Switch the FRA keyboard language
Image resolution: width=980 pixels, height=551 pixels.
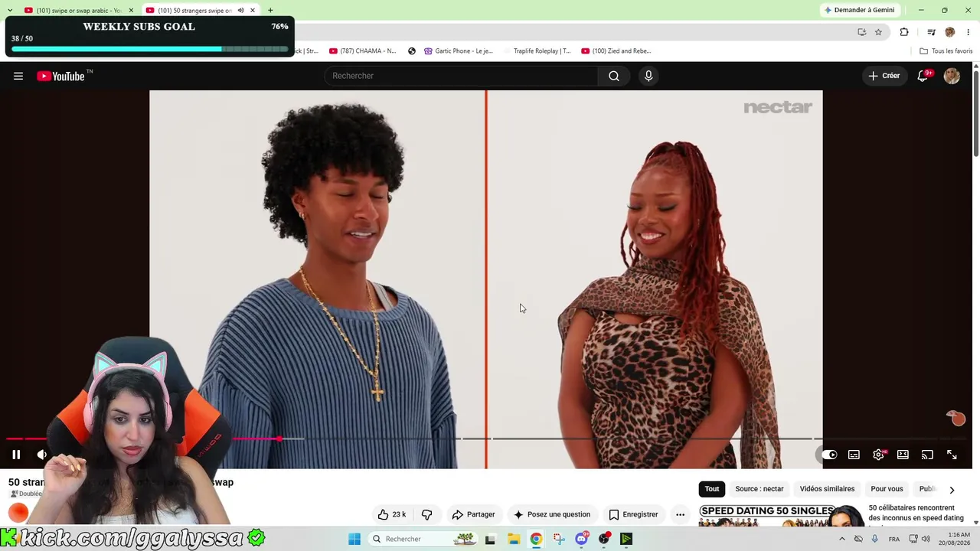click(894, 539)
